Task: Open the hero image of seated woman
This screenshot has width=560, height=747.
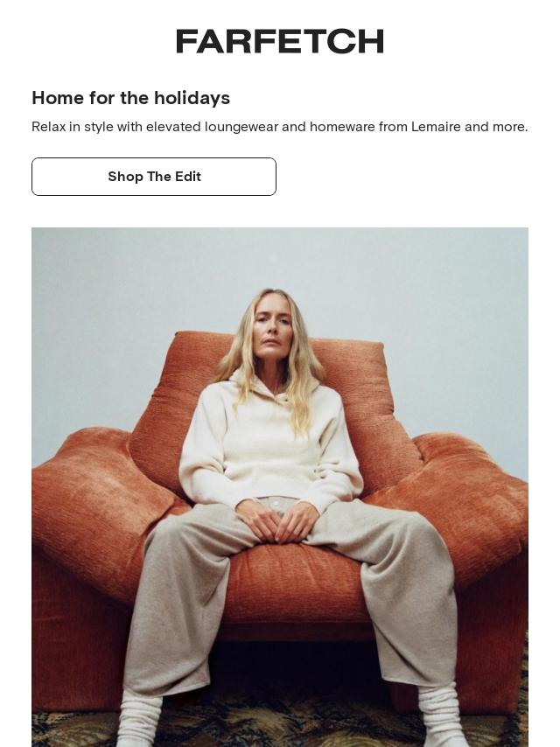Action: pos(280,487)
